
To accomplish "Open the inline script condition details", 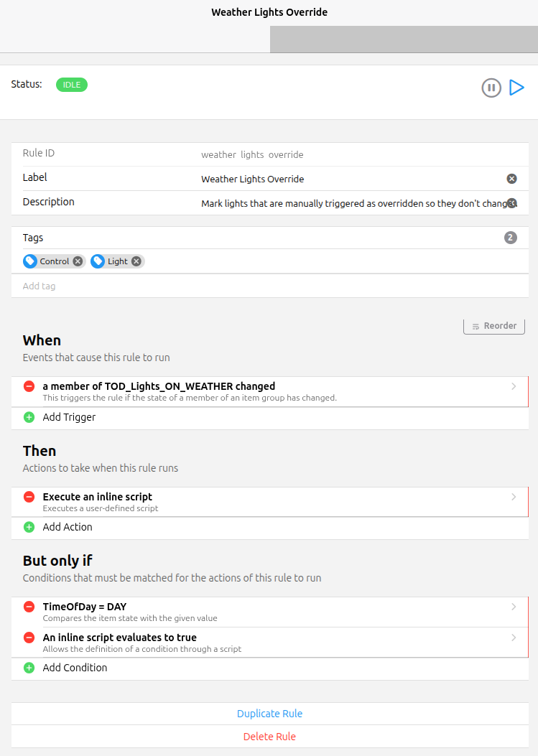I will click(x=514, y=638).
